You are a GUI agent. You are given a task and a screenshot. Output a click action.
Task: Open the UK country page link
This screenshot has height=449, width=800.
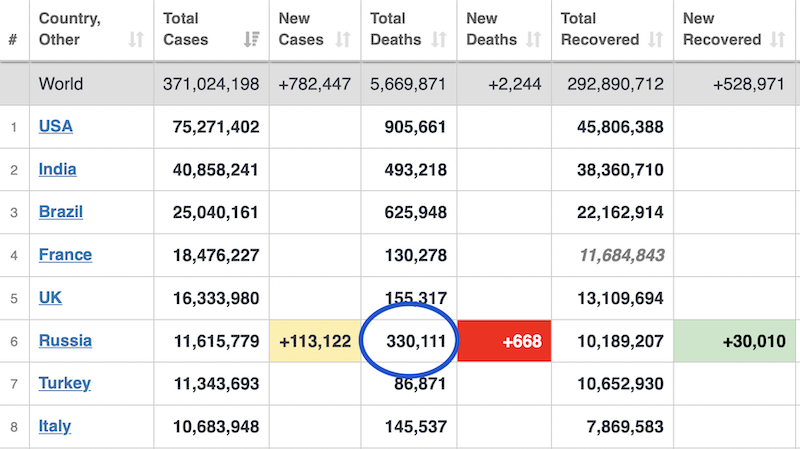point(50,298)
